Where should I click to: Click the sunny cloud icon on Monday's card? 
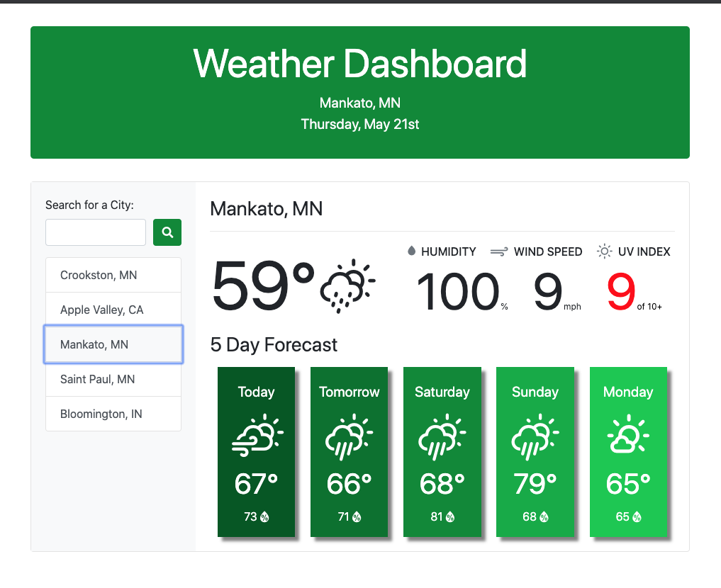[x=628, y=436]
